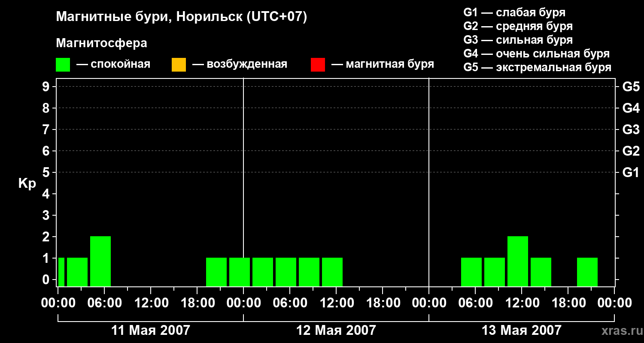The image size is (644, 343).
Task: Click the last green bar on 12 Мая ending after 12:00
Action: 332,272
